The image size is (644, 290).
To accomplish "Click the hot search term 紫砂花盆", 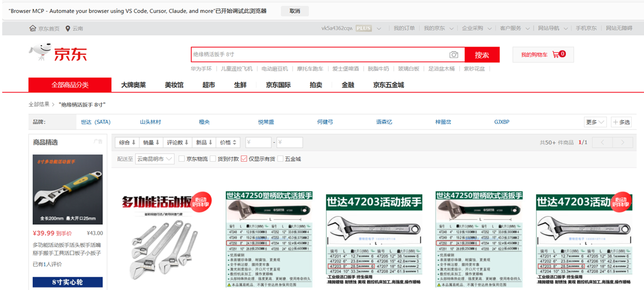I will [x=474, y=69].
